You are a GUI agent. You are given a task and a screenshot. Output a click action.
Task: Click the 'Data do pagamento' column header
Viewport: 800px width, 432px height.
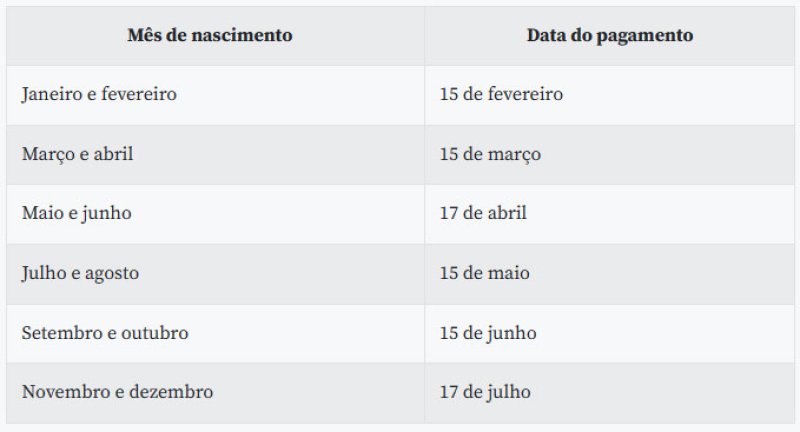[x=610, y=35]
